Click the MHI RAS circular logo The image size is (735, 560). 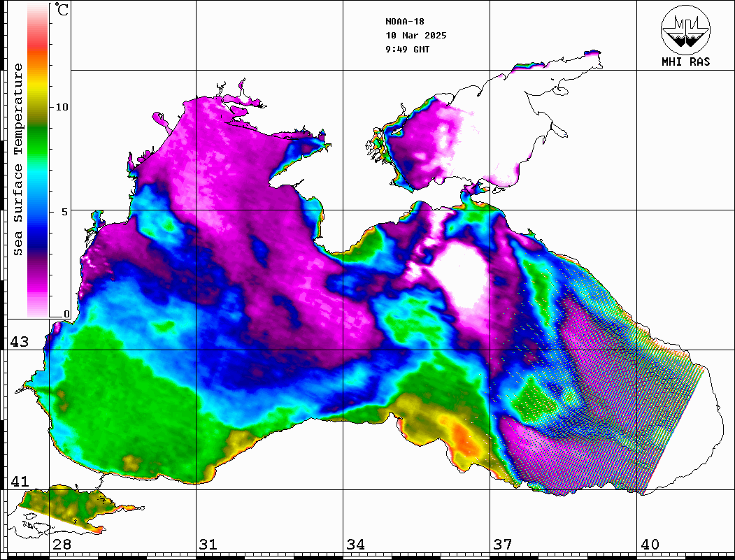pyautogui.click(x=685, y=29)
